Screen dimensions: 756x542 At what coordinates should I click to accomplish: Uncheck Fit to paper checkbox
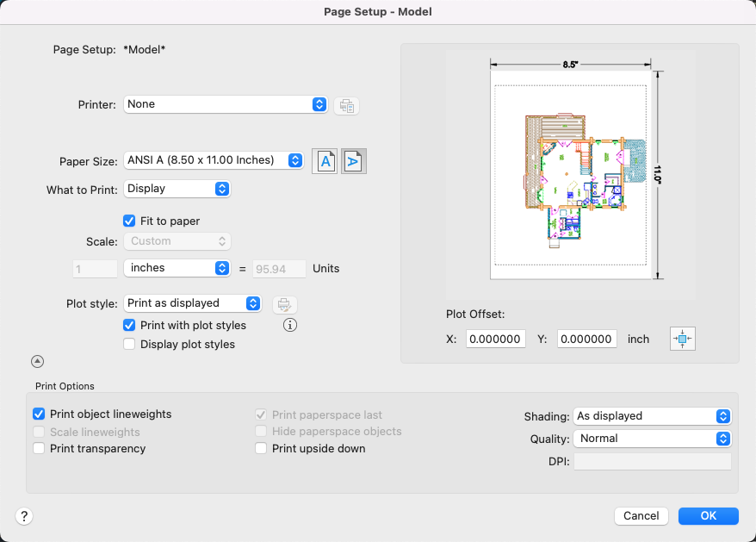coord(129,221)
